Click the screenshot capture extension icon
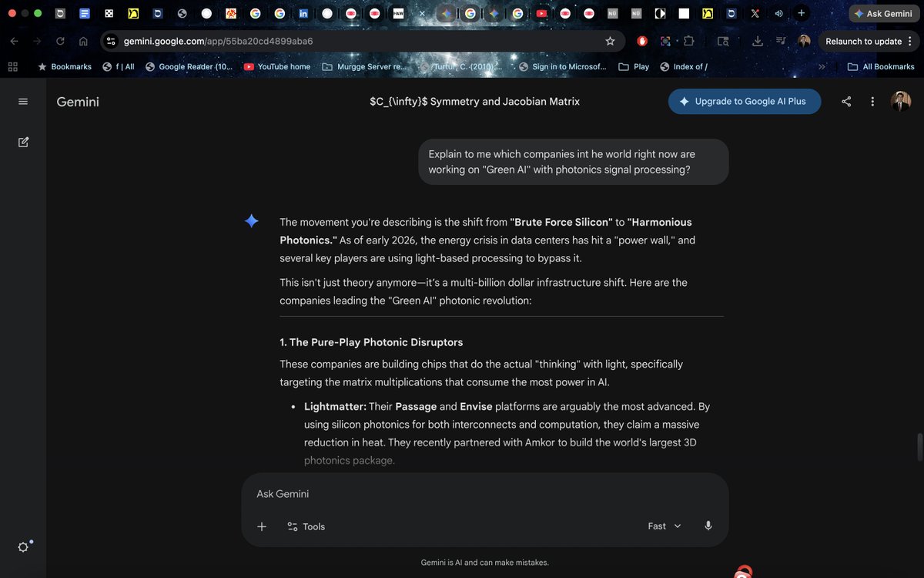 pos(665,41)
